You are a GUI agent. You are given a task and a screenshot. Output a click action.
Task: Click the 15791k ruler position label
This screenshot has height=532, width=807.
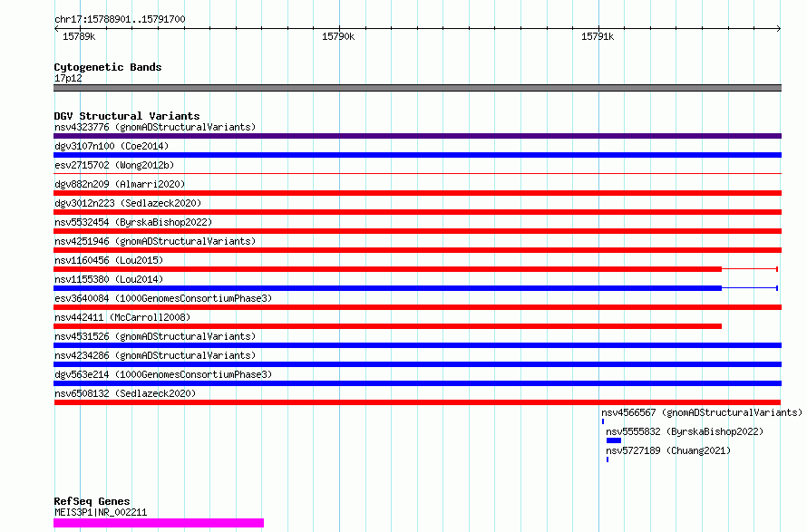[x=598, y=36]
